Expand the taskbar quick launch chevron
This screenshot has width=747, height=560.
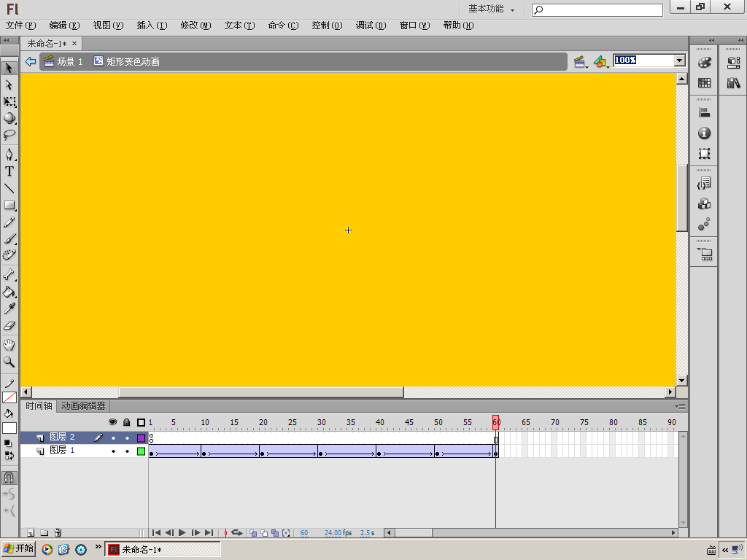98,547
